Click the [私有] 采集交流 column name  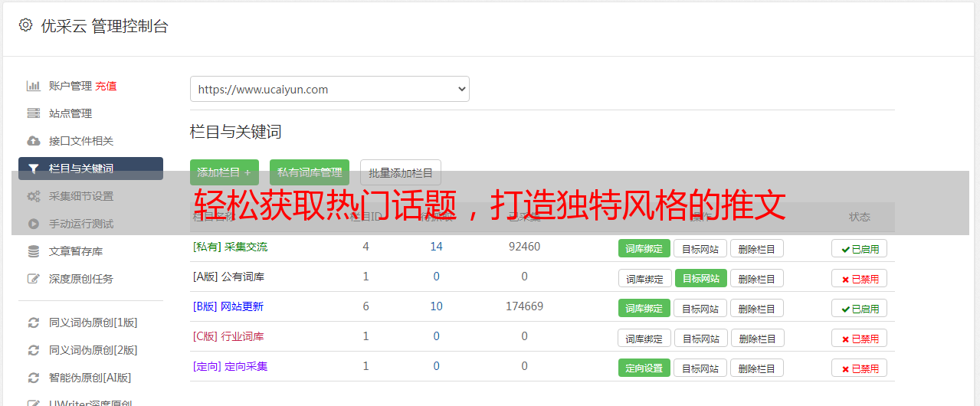point(230,247)
